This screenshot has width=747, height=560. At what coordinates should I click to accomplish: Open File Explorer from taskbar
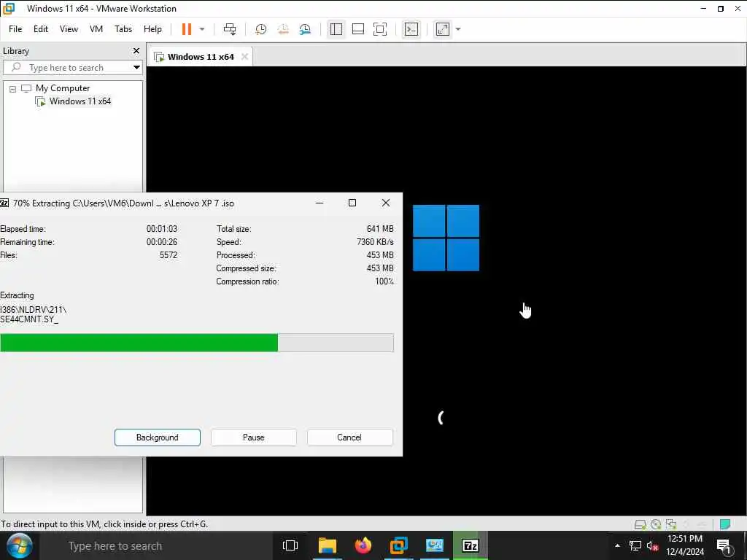tap(328, 545)
